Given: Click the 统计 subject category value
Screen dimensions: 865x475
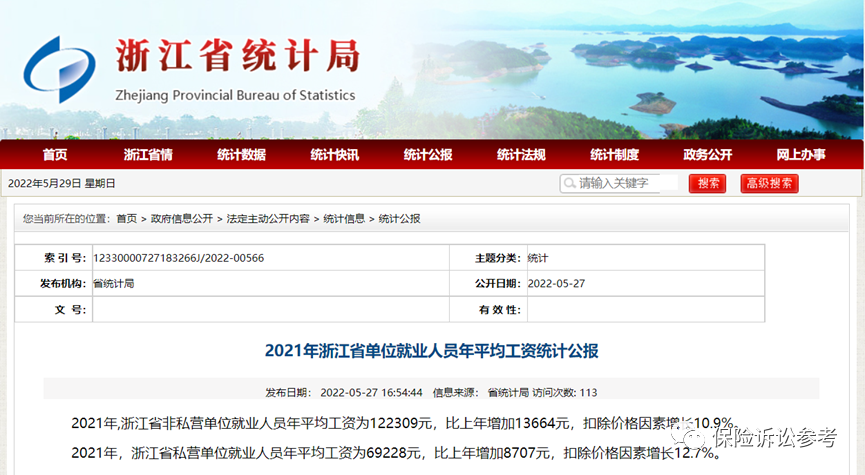Looking at the screenshot, I should 538,258.
